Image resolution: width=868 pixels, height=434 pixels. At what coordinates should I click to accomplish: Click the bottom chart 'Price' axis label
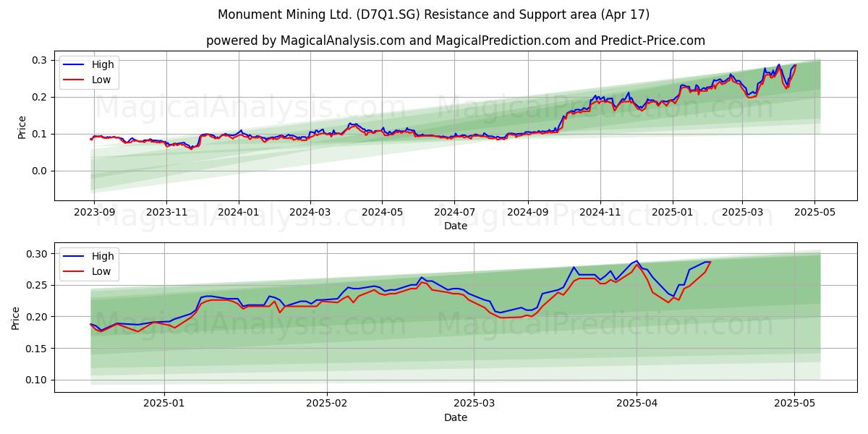16,318
